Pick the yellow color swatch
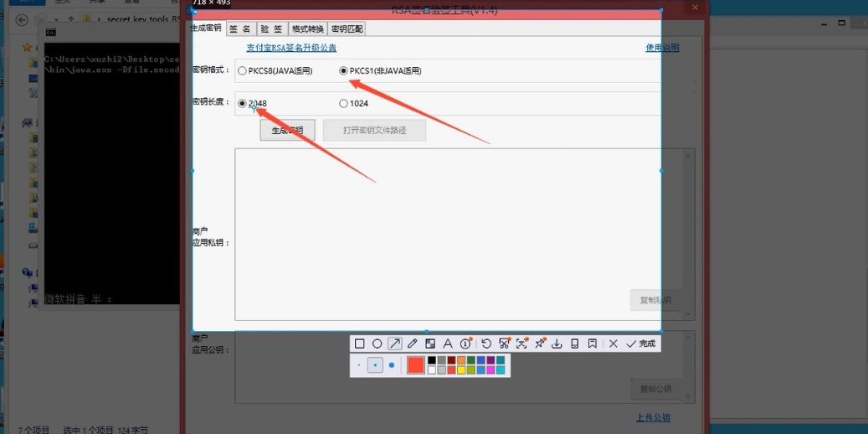 [x=460, y=369]
